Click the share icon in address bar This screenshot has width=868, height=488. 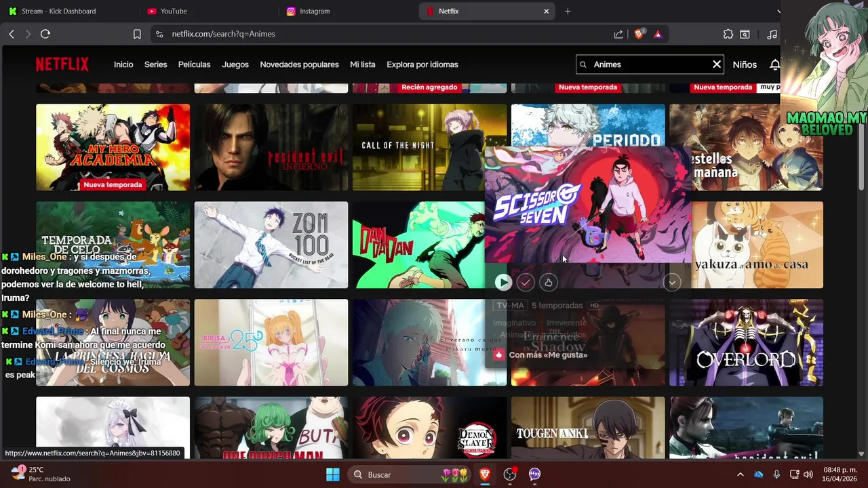pyautogui.click(x=618, y=34)
